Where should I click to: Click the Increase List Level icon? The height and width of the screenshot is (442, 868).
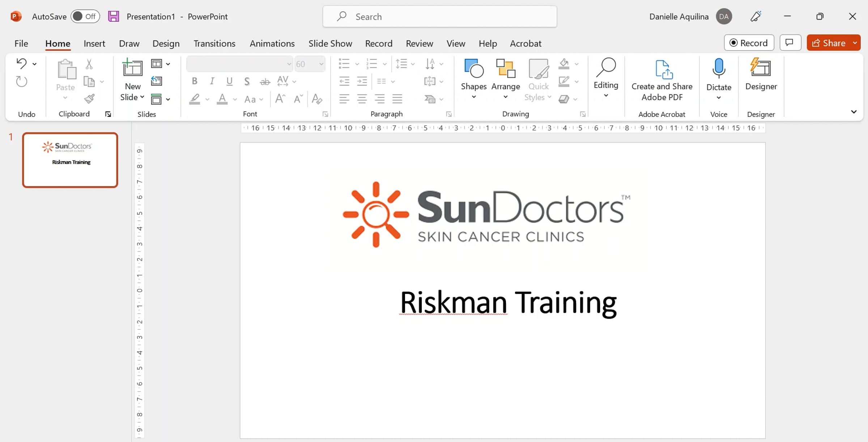(x=362, y=81)
